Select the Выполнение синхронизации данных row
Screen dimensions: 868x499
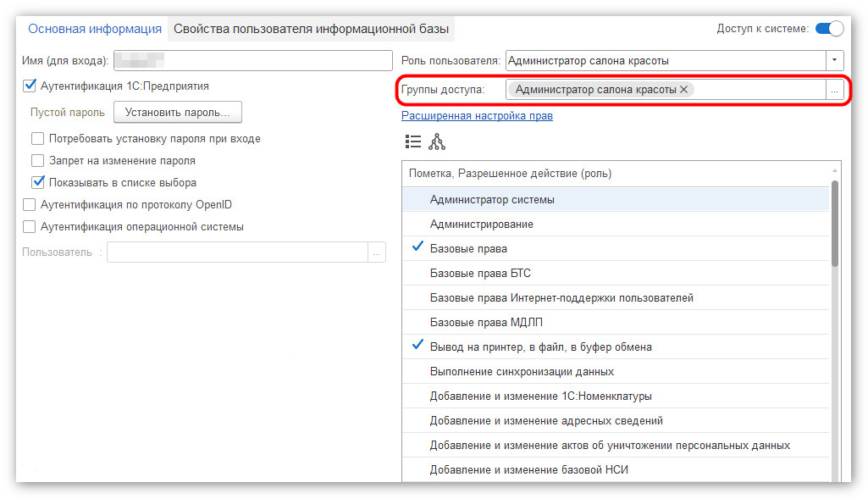tap(616, 372)
